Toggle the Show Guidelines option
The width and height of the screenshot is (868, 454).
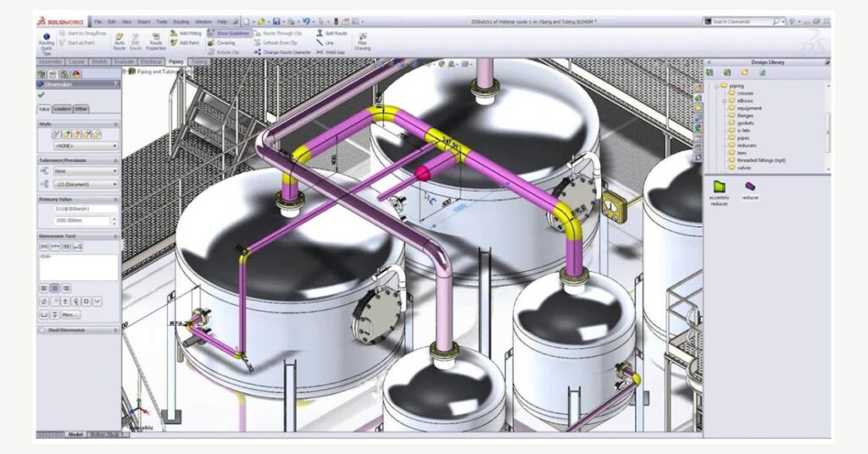tap(231, 33)
